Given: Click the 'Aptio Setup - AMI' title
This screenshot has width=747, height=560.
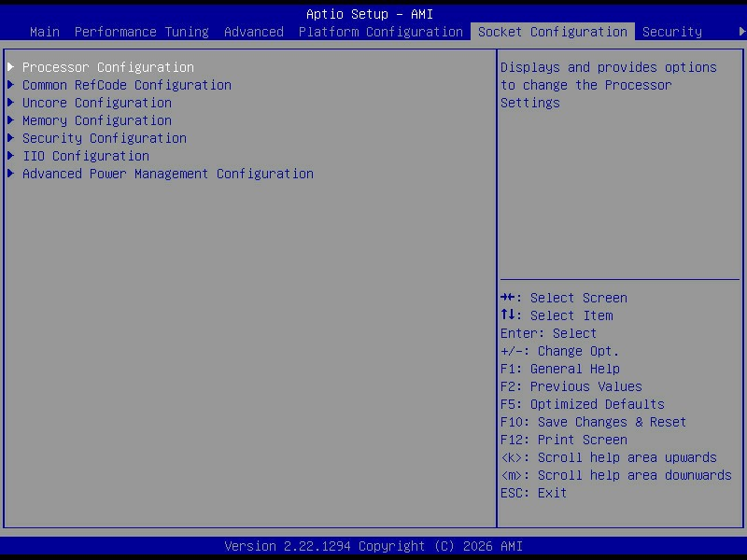Looking at the screenshot, I should (370, 14).
